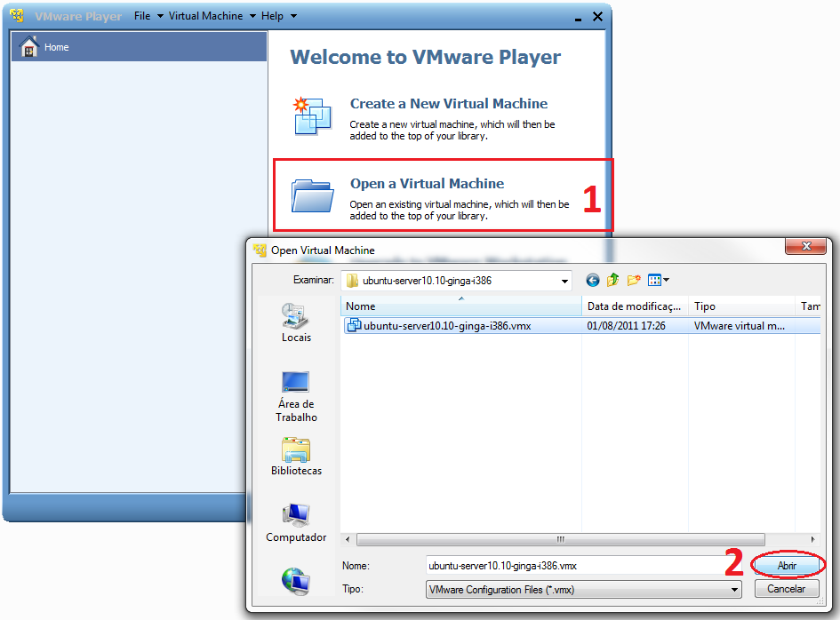Click the Abrir button
The height and width of the screenshot is (620, 840).
coord(787,566)
